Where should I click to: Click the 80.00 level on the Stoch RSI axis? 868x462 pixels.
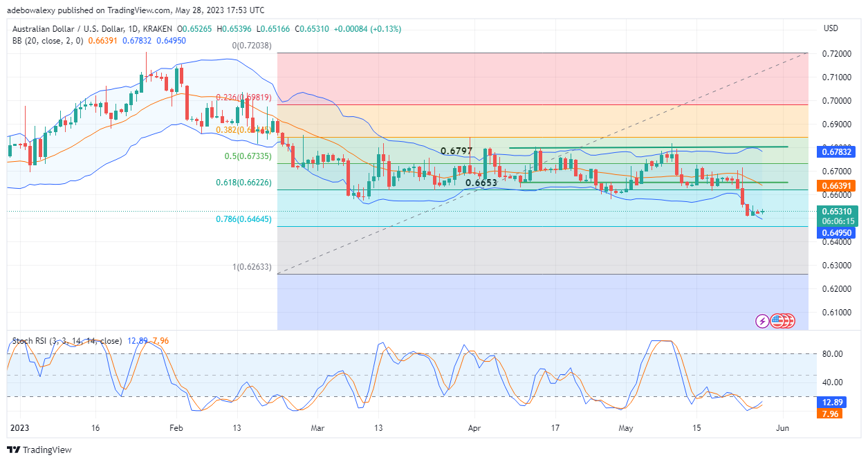pyautogui.click(x=833, y=353)
